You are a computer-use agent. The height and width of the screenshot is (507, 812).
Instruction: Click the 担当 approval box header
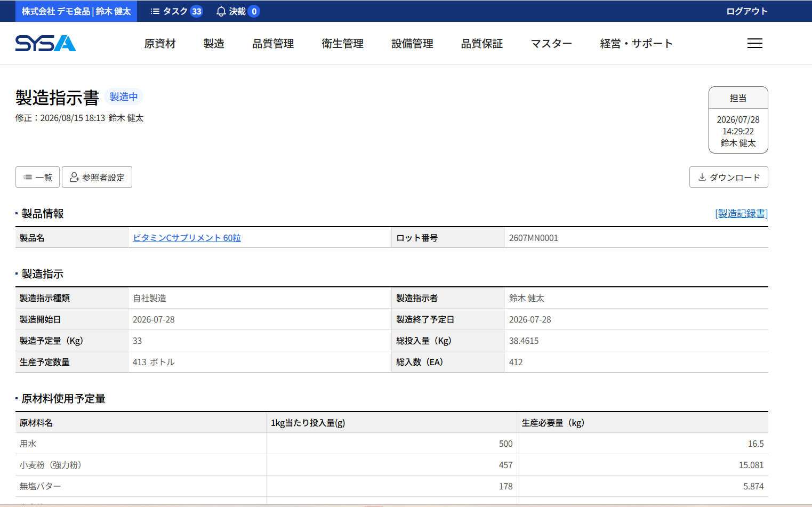point(738,98)
